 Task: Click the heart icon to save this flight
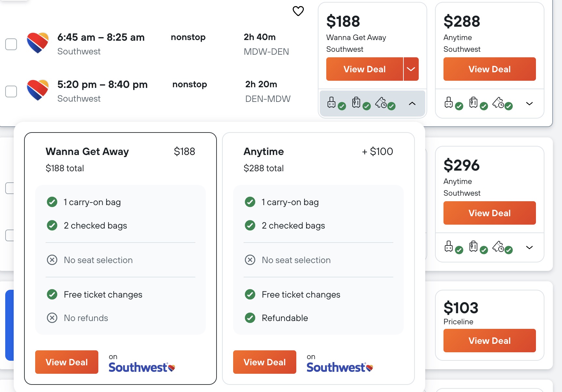298,11
